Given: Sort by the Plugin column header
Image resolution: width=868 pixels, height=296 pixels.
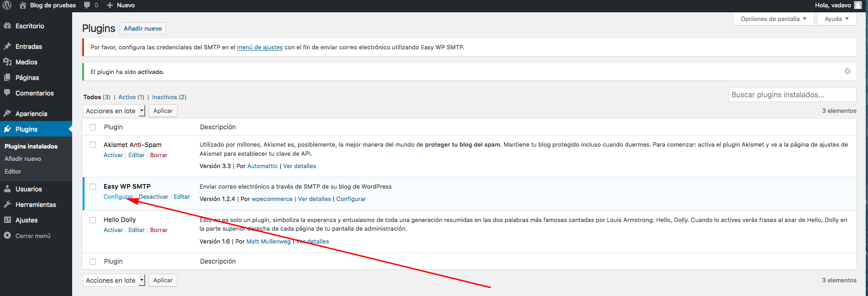Looking at the screenshot, I should pos(113,127).
